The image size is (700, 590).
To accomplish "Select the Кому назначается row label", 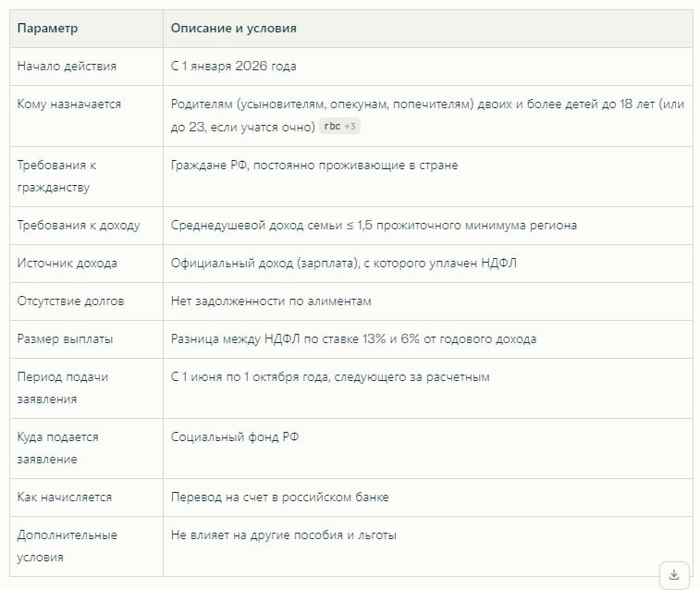I will (x=69, y=104).
